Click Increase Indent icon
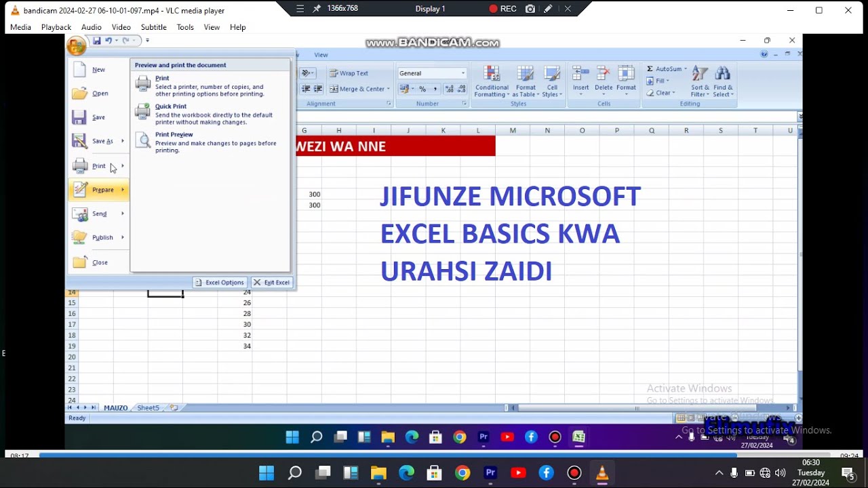868x488 pixels. pos(317,89)
